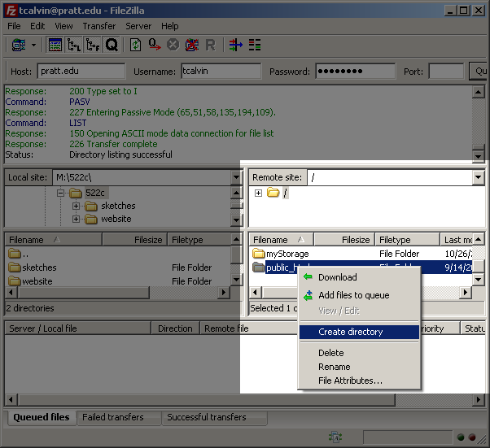Click Username input field
The height and width of the screenshot is (448, 490).
point(221,72)
